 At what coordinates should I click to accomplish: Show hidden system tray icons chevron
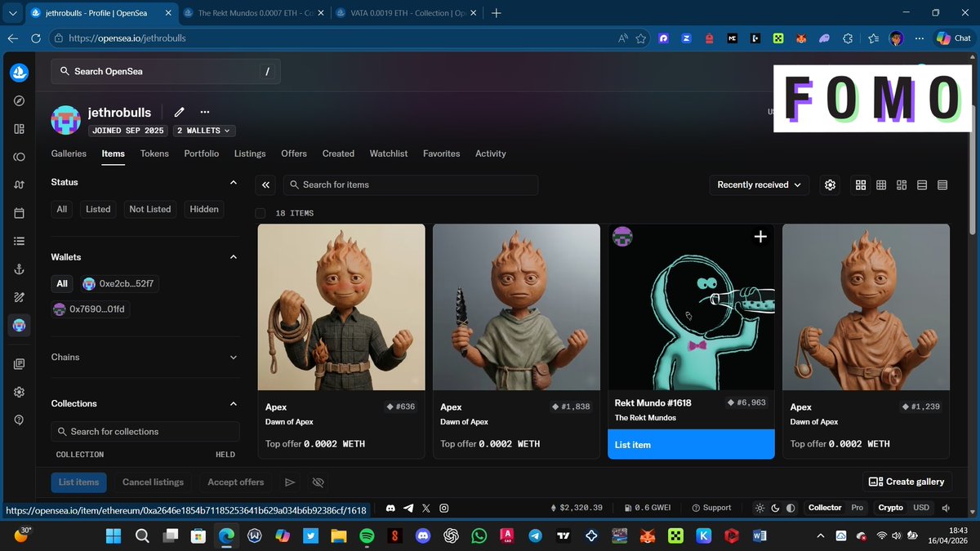click(x=820, y=536)
